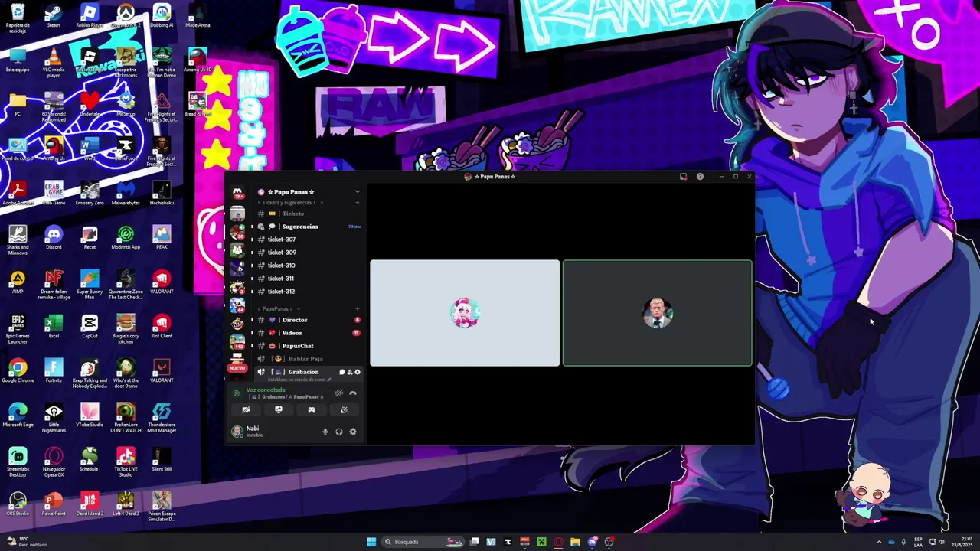Edit Grabacion channel settings gear
Viewport: 980px width, 551px height.
tap(357, 372)
